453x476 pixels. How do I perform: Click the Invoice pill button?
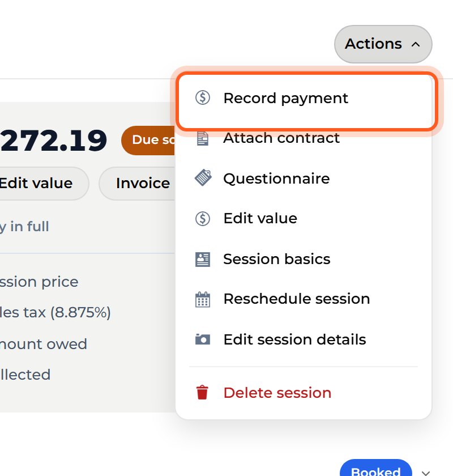pyautogui.click(x=138, y=184)
